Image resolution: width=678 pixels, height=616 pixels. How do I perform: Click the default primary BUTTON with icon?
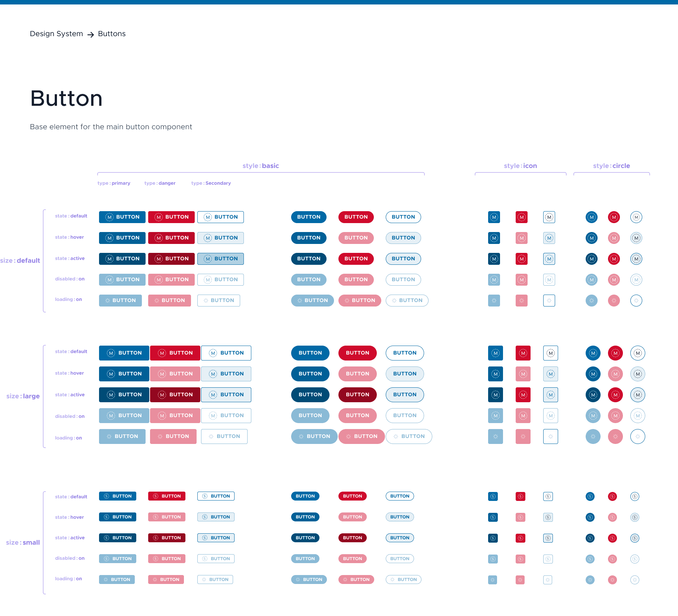tap(122, 217)
